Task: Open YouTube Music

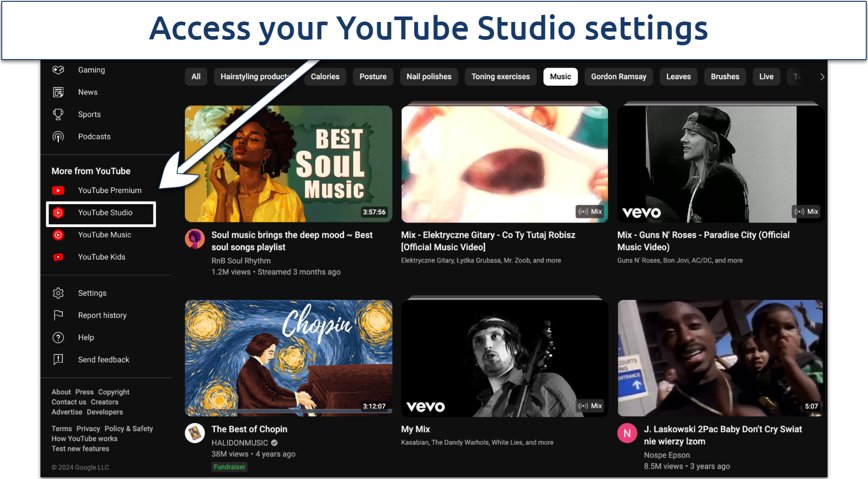Action: pyautogui.click(x=104, y=234)
